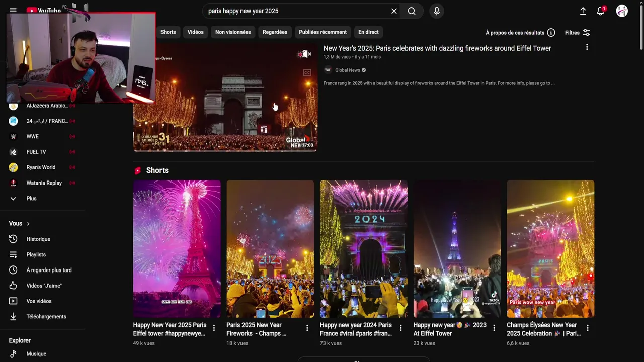The image size is (644, 362).
Task: Play the pink Eiffel tower Short
Action: pyautogui.click(x=177, y=249)
